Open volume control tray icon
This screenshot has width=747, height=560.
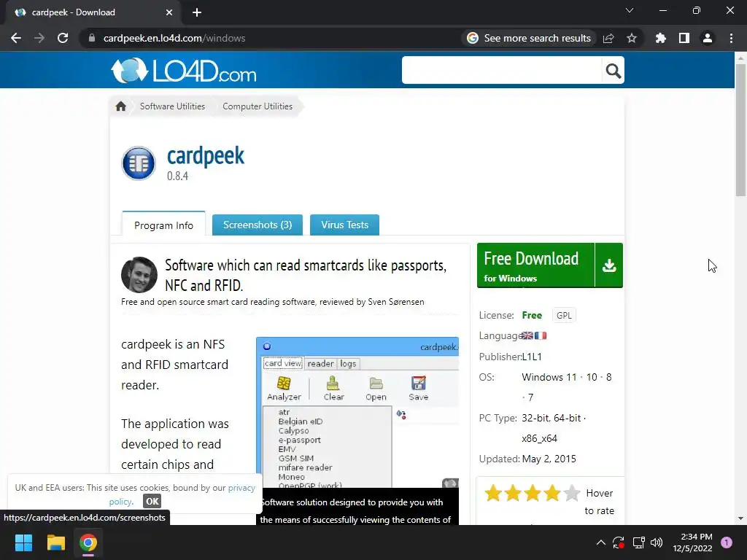pyautogui.click(x=657, y=542)
